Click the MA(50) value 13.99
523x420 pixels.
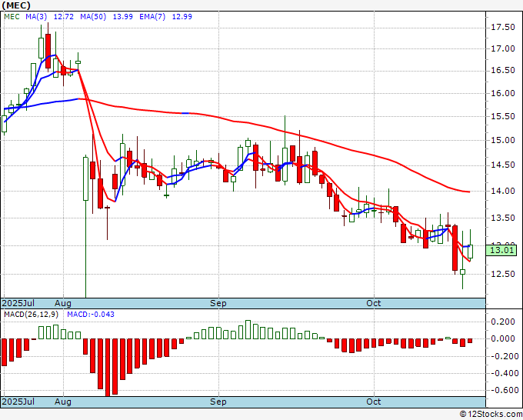123,17
